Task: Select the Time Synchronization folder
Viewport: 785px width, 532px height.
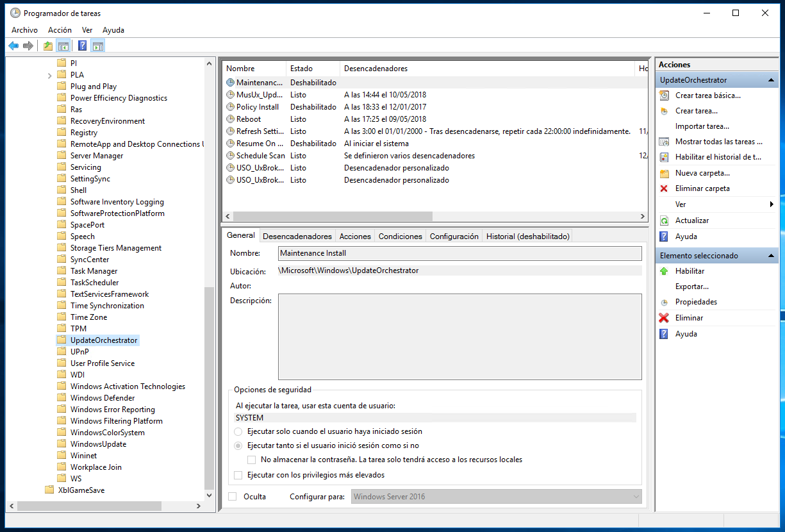Action: pyautogui.click(x=107, y=306)
